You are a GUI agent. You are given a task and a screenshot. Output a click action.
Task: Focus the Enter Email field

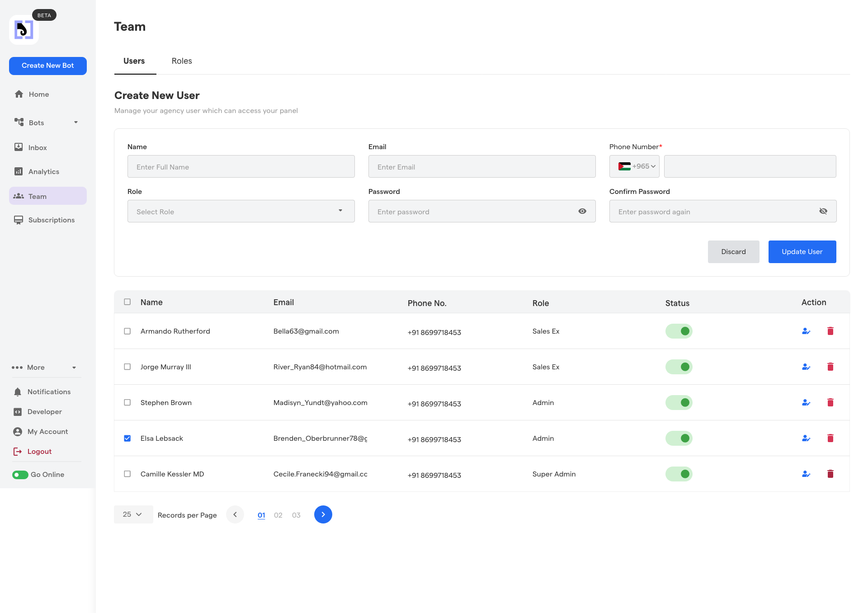coord(482,166)
